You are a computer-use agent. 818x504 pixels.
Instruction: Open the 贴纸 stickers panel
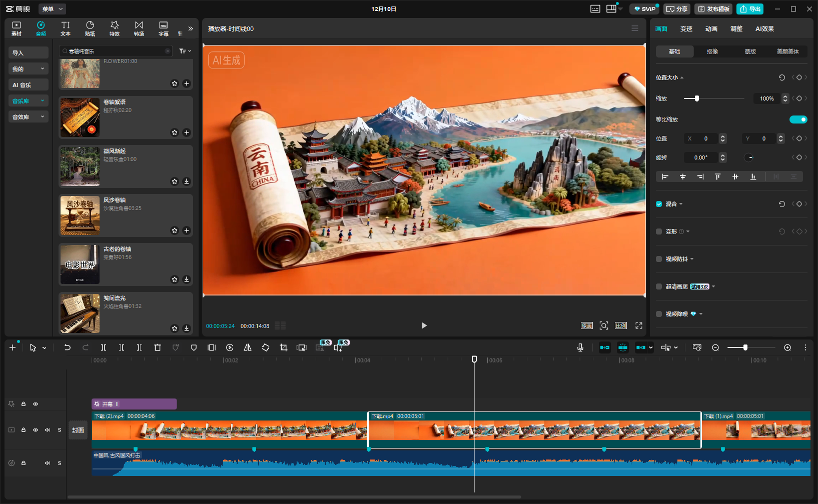pyautogui.click(x=90, y=28)
